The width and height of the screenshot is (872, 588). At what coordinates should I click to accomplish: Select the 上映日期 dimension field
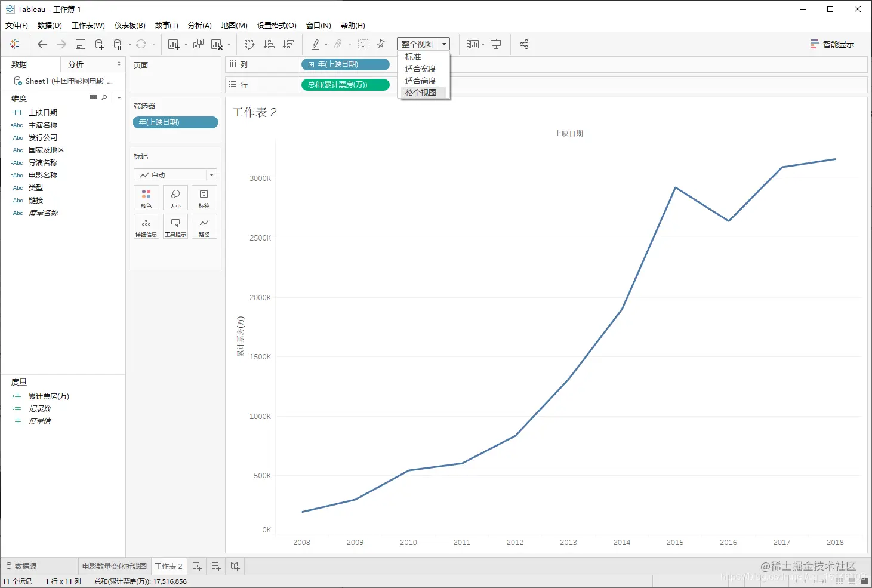coord(43,112)
